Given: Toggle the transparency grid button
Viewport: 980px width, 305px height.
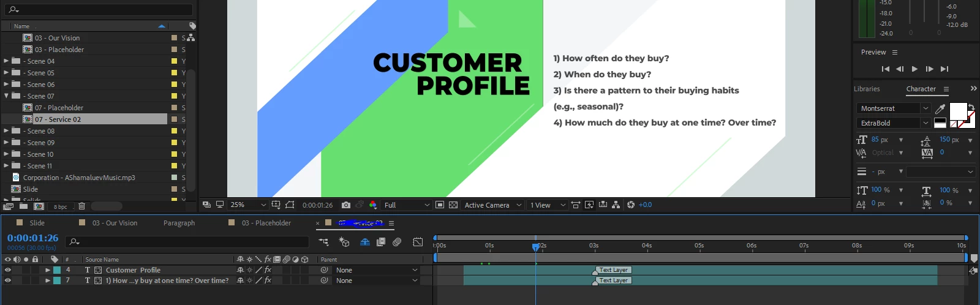Looking at the screenshot, I should 453,205.
